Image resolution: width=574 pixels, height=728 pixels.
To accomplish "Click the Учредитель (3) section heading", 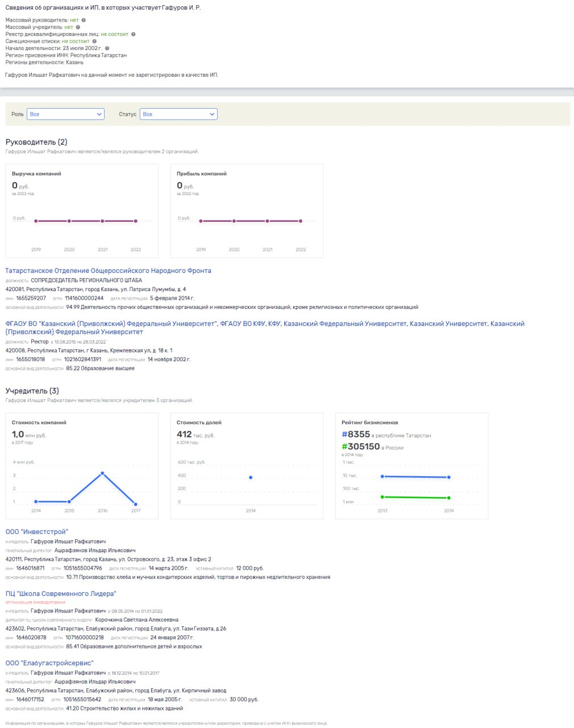I will (32, 391).
